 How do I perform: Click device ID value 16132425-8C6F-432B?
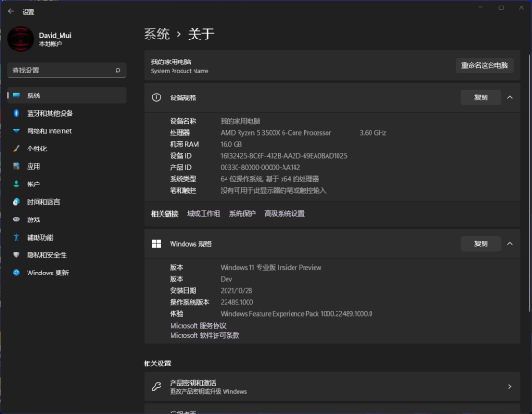click(x=283, y=156)
